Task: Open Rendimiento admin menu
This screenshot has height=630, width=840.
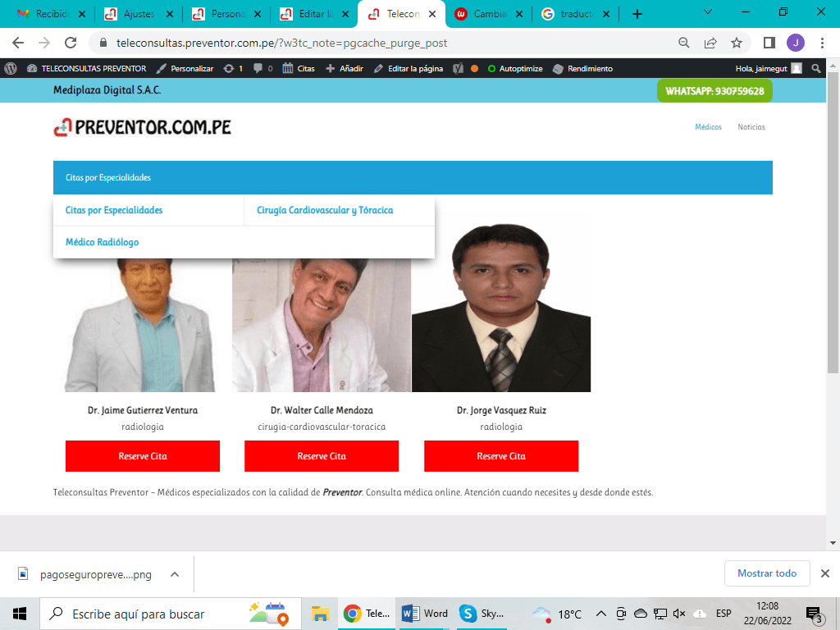Action: 582,69
